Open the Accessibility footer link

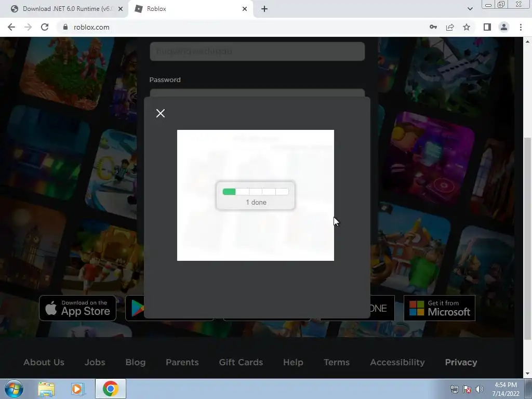click(x=397, y=362)
